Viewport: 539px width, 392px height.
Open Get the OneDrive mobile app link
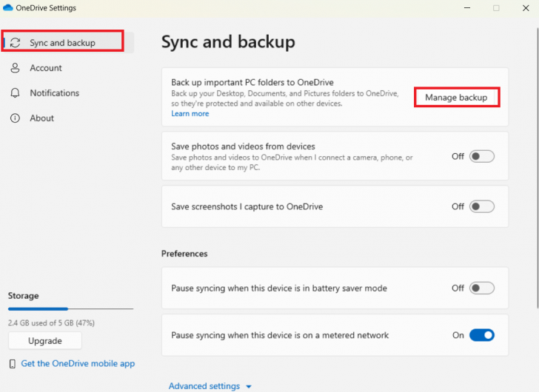point(78,363)
